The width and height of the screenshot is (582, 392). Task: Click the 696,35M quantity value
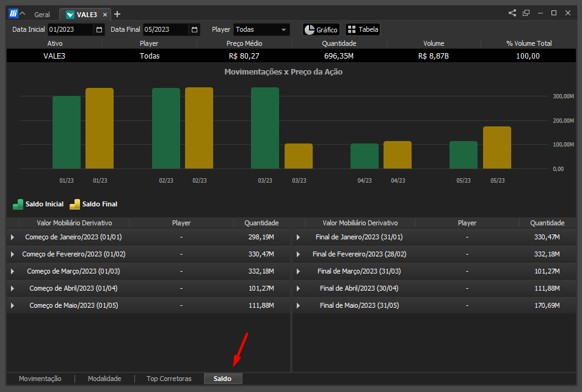pos(338,56)
